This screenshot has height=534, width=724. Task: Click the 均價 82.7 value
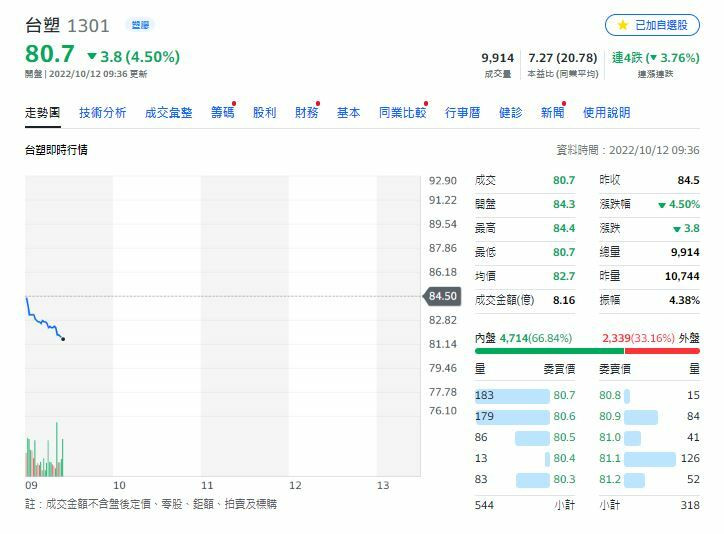pyautogui.click(x=564, y=276)
